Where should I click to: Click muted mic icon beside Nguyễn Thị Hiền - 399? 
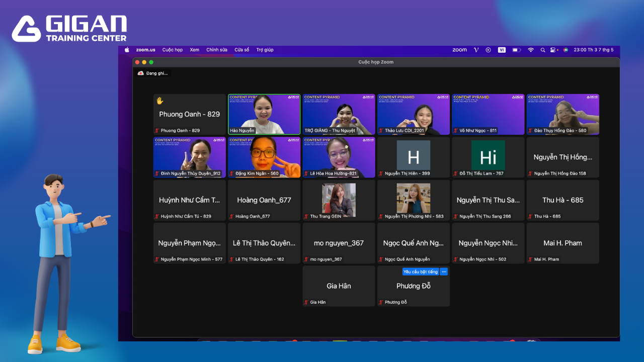(x=381, y=173)
